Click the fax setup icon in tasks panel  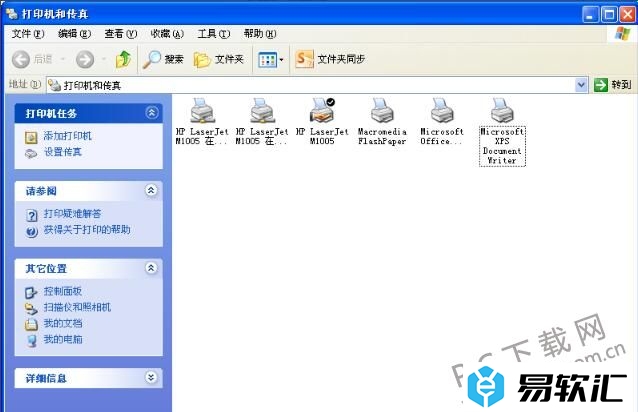(x=31, y=153)
